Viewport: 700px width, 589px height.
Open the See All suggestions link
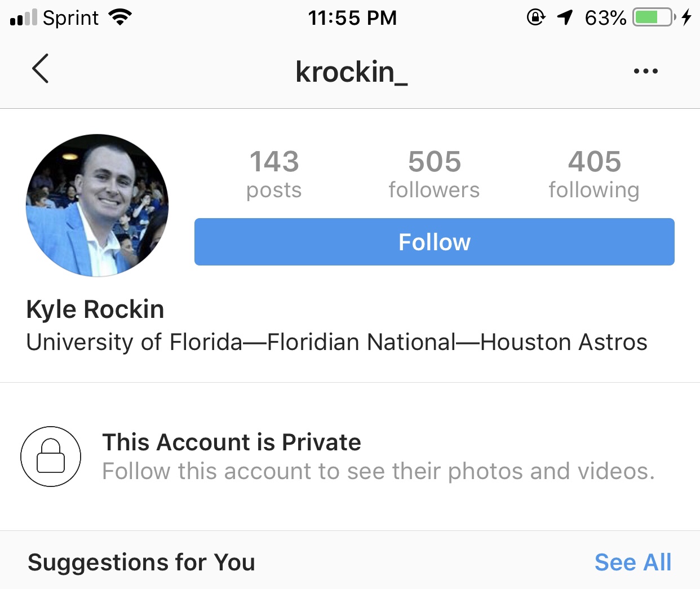pos(632,562)
